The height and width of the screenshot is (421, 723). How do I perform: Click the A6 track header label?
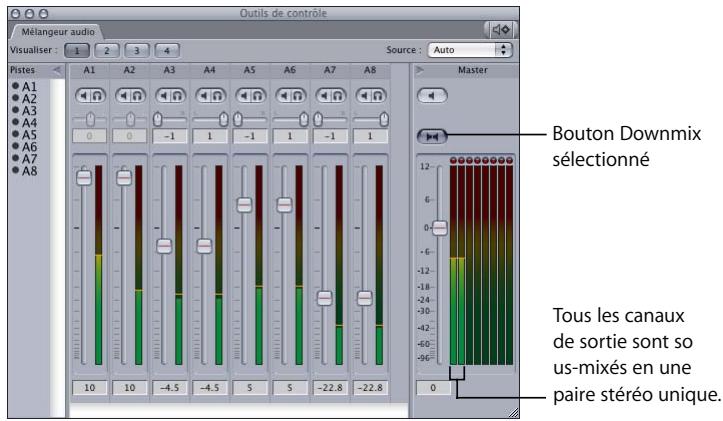pos(290,70)
